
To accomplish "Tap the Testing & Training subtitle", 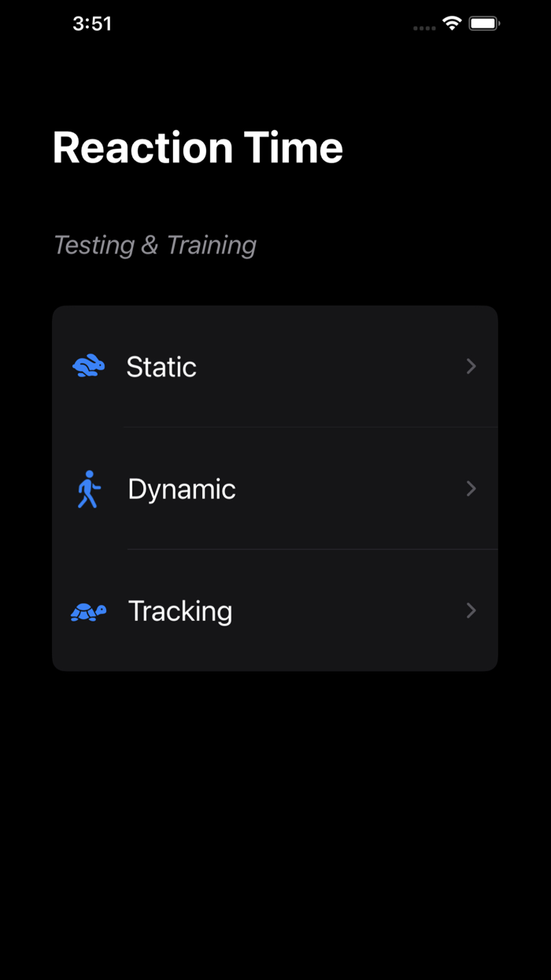I will click(154, 244).
